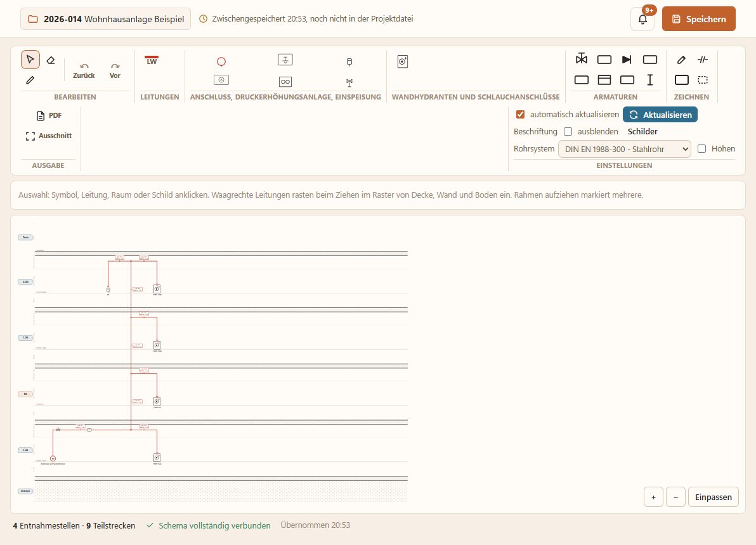This screenshot has height=545, width=756.
Task: Pick the I-beam shaped fitting
Action: pos(650,79)
